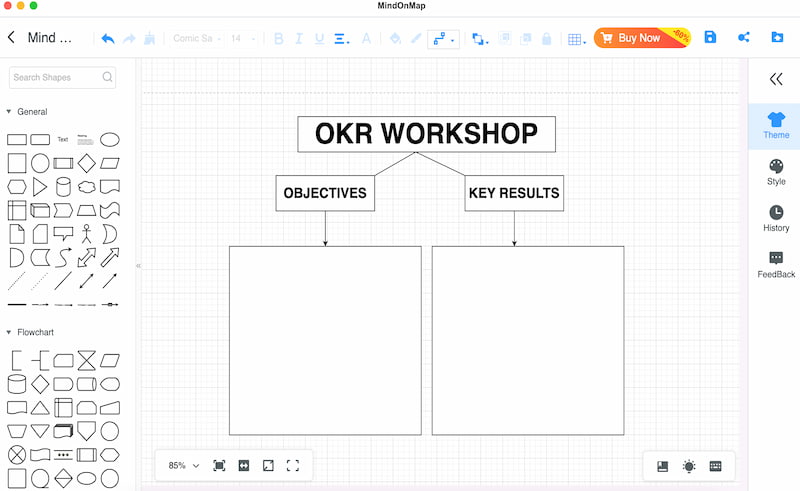
Task: Select the folded-corner note shape
Action: 17,234
